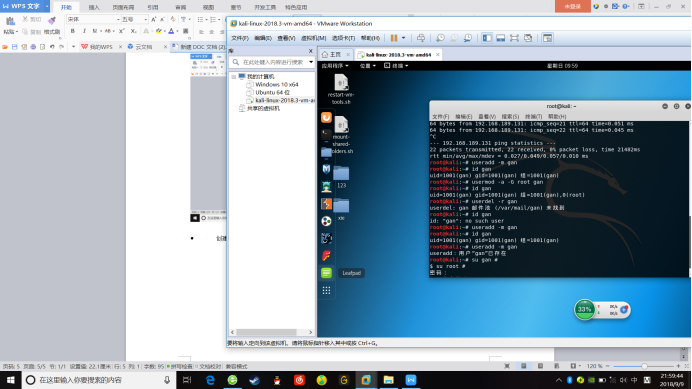Open the Metasploit icon in Kali dock
692x389 pixels.
coord(326,169)
